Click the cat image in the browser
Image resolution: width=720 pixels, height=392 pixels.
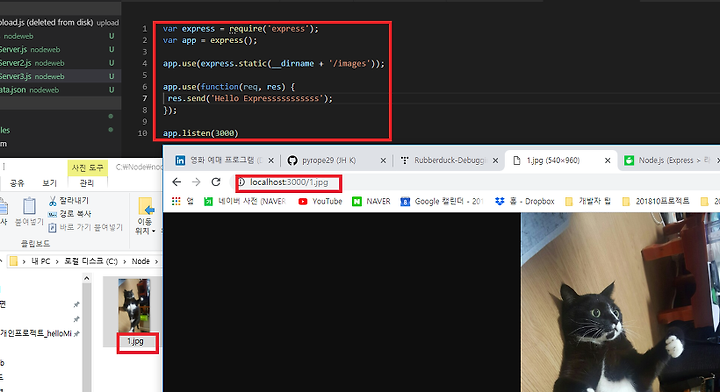[x=620, y=302]
